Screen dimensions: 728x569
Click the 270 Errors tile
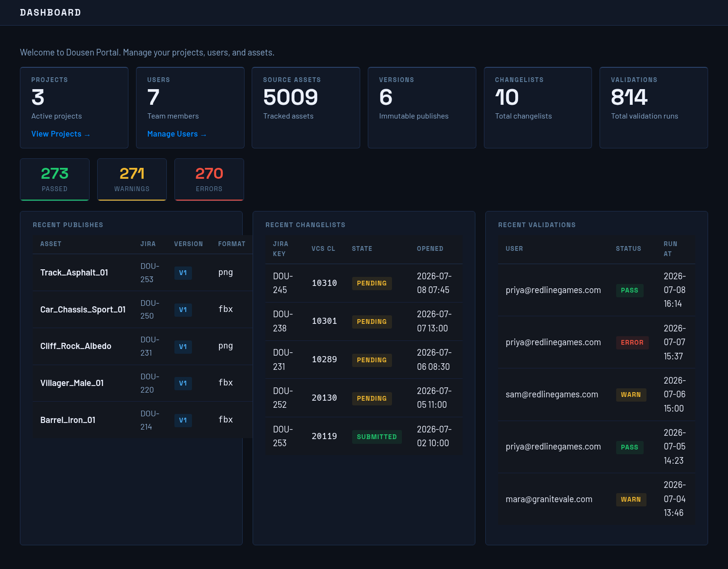tap(209, 179)
